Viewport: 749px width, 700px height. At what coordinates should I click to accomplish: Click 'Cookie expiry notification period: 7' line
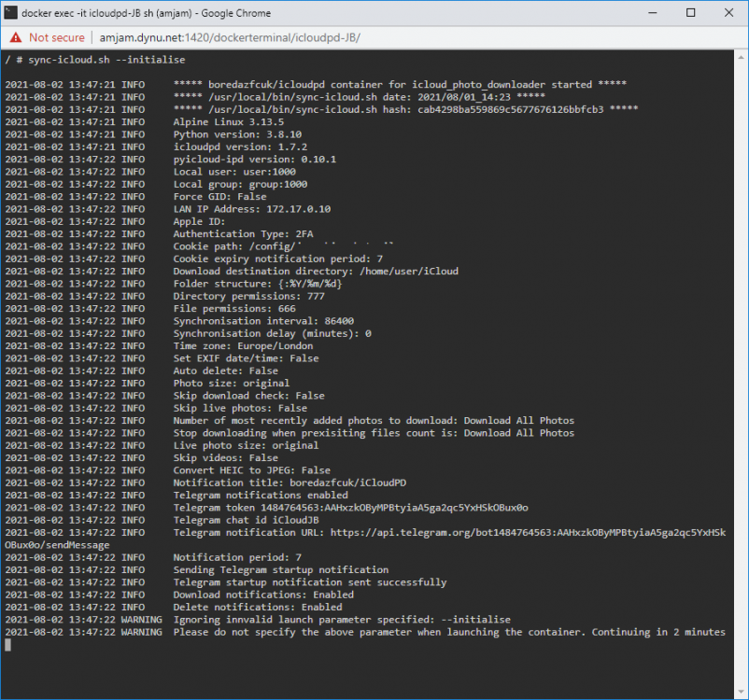[x=278, y=259]
